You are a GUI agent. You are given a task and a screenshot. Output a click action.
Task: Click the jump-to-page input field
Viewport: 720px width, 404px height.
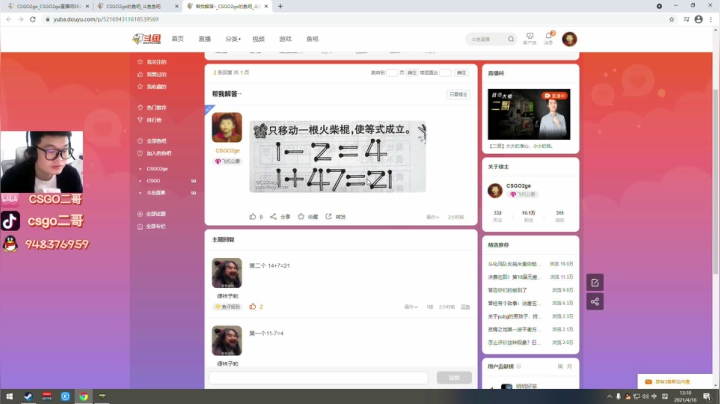pos(392,73)
